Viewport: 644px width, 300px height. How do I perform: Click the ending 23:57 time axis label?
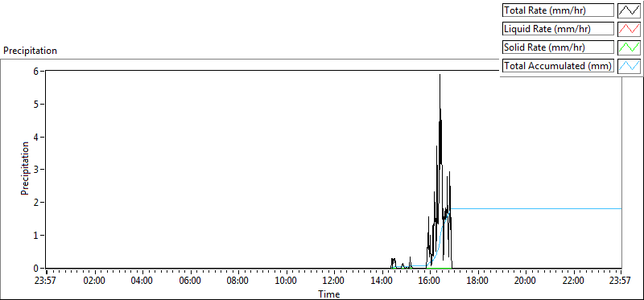pos(621,282)
